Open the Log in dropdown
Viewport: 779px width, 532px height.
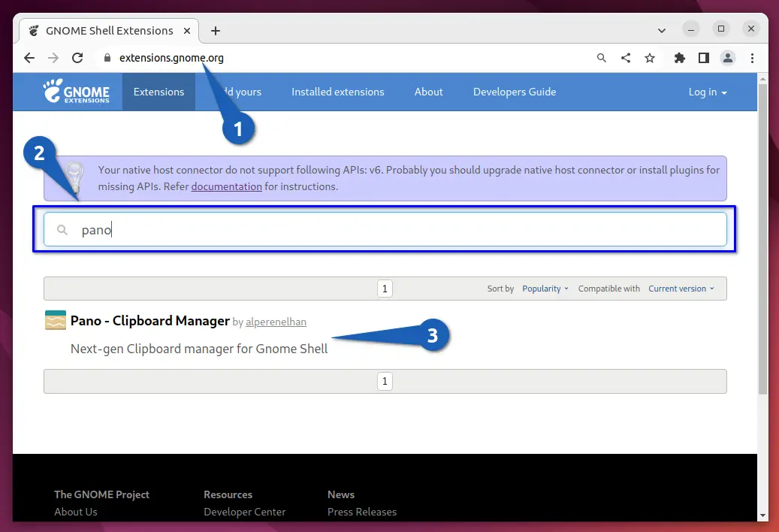point(707,92)
